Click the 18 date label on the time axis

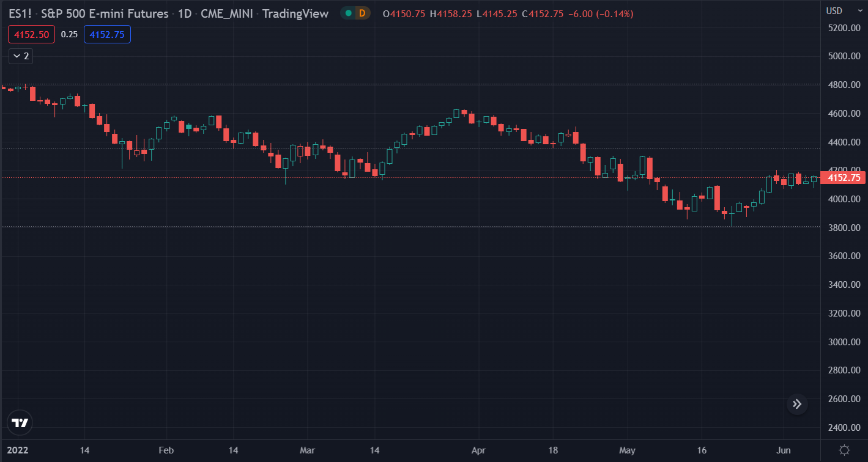[553, 450]
